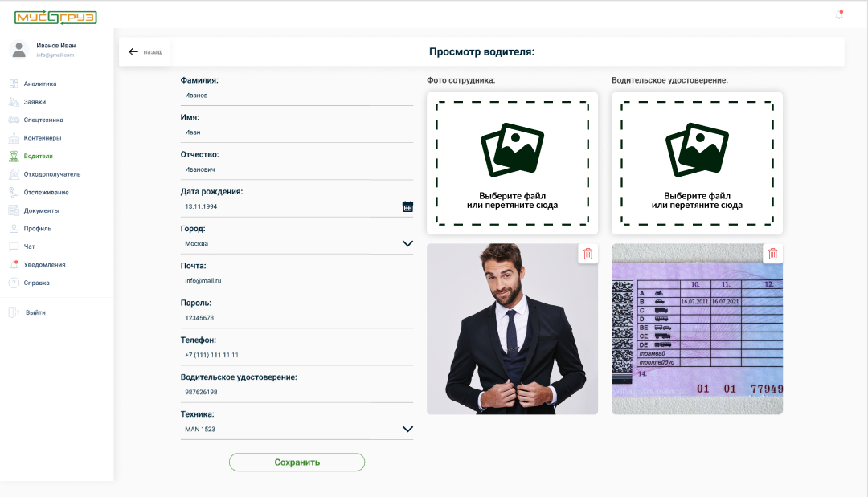Viewport: 868px width, 497px height.
Task: Click the Фамилия input field
Action: pos(297,96)
